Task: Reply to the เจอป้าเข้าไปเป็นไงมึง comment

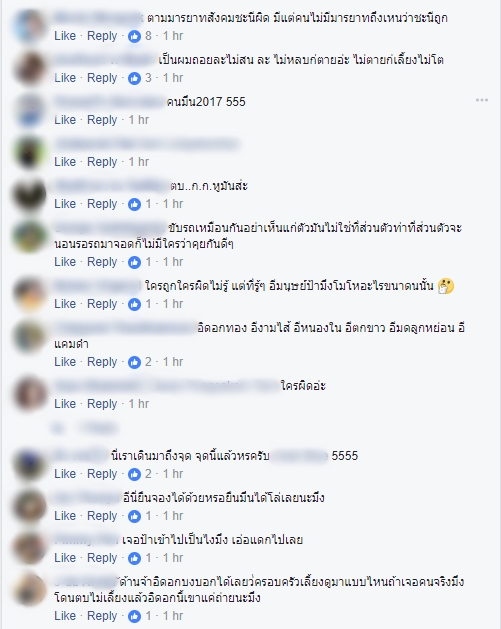Action: click(102, 558)
